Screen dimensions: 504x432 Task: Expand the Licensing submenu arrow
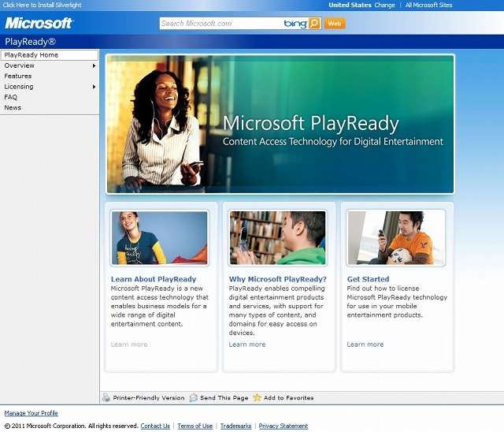[94, 87]
